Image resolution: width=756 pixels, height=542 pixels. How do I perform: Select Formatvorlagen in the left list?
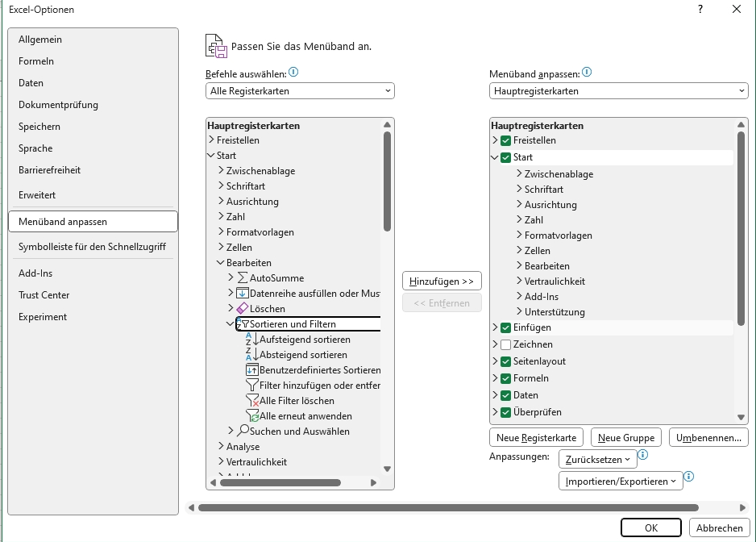260,232
